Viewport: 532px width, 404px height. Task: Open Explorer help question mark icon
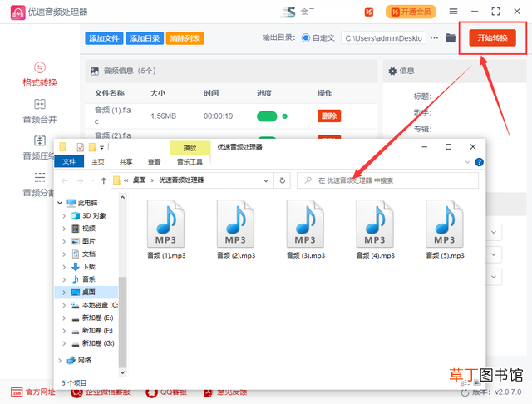[479, 162]
